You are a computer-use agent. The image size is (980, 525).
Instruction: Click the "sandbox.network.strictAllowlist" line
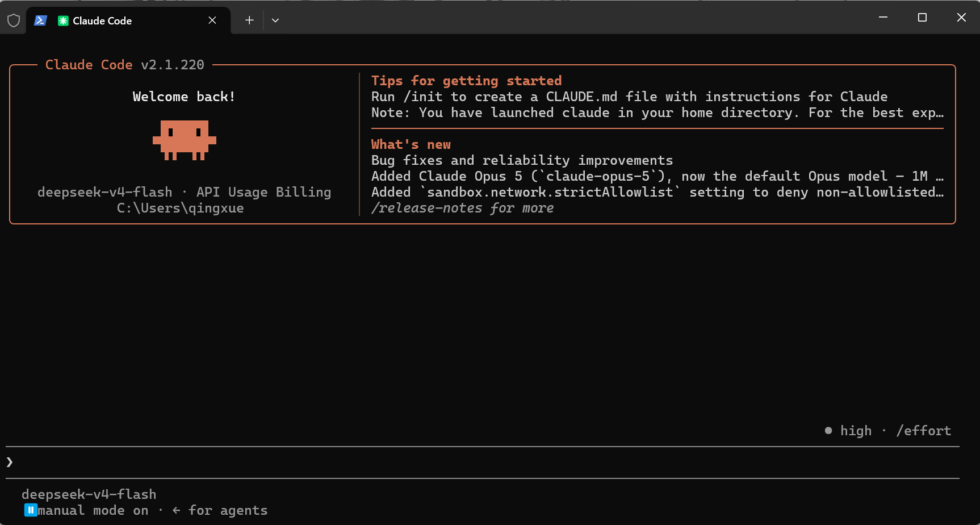657,192
